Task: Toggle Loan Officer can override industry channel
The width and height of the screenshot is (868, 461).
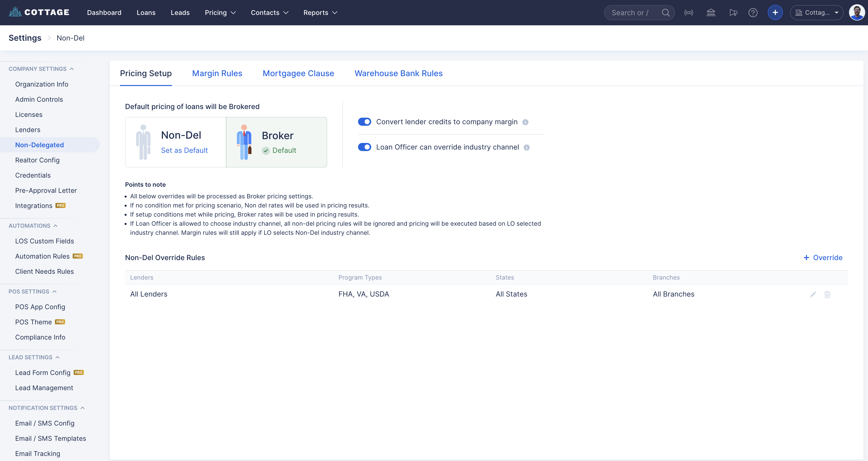Action: click(x=364, y=147)
